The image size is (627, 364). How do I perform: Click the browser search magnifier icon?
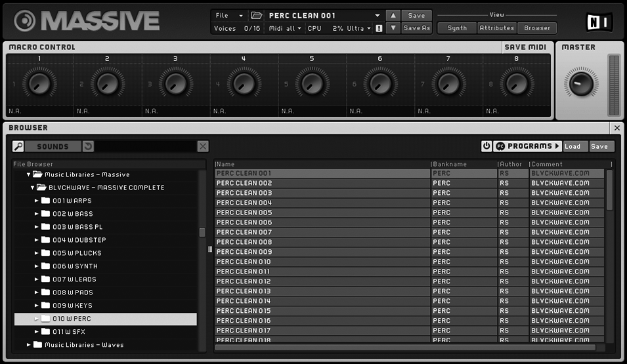(18, 146)
